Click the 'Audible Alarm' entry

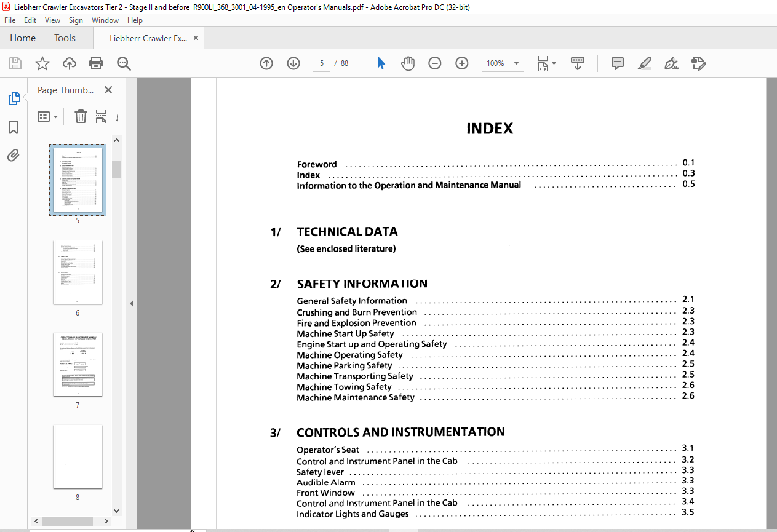click(x=326, y=482)
